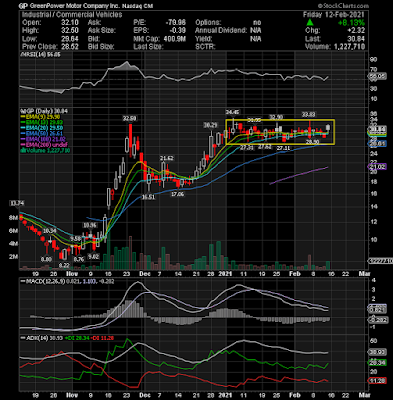Viewport: 393px width, 400px height.
Task: Click the Open value 32.10
Action: click(x=70, y=23)
